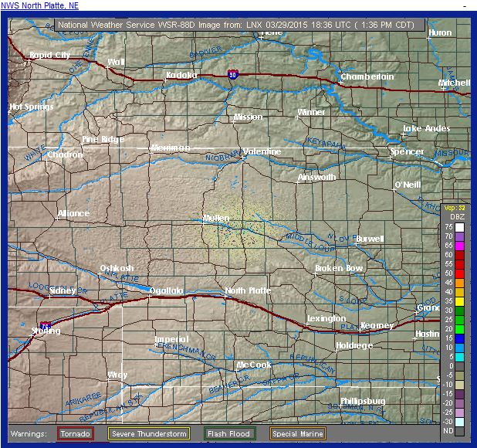Image resolution: width=477 pixels, height=448 pixels.
Task: Click the Burwell city label
Action: tap(370, 239)
